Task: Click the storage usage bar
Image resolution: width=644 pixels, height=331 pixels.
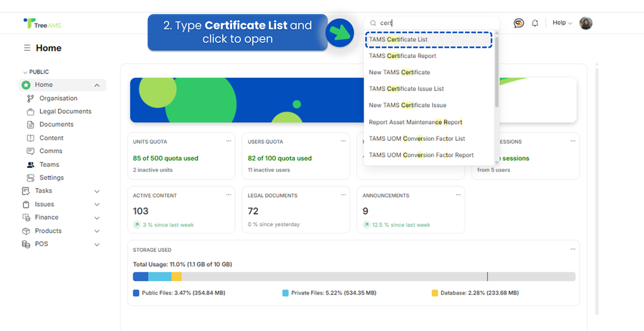Action: click(353, 277)
